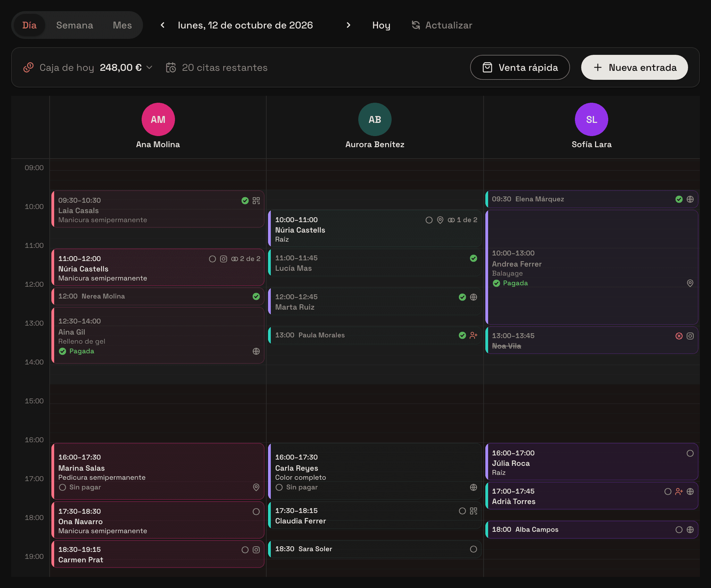Click the new-client icon on Paula Morales appointment

(x=474, y=335)
